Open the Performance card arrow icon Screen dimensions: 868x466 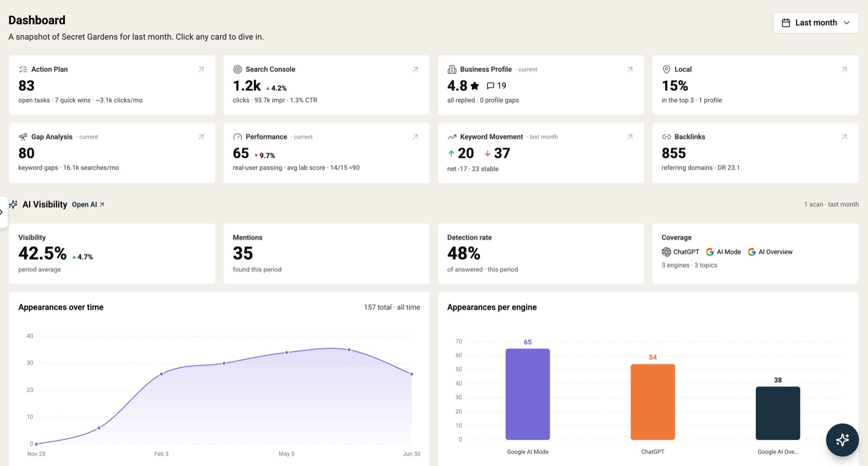click(416, 137)
